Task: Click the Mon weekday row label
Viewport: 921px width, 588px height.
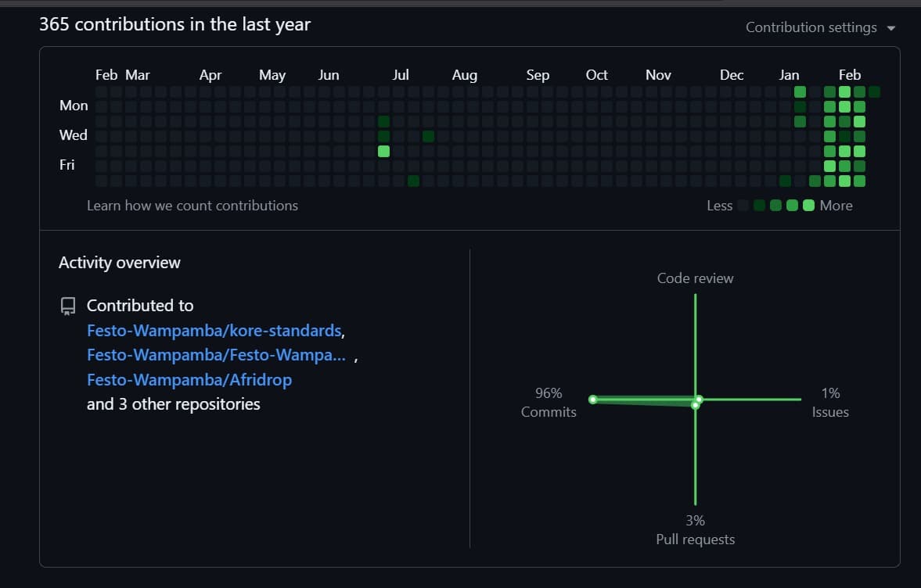Action: [x=74, y=105]
